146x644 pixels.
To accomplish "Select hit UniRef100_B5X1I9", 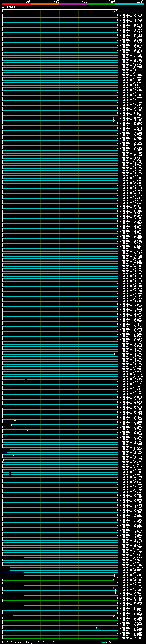I will (131, 206).
